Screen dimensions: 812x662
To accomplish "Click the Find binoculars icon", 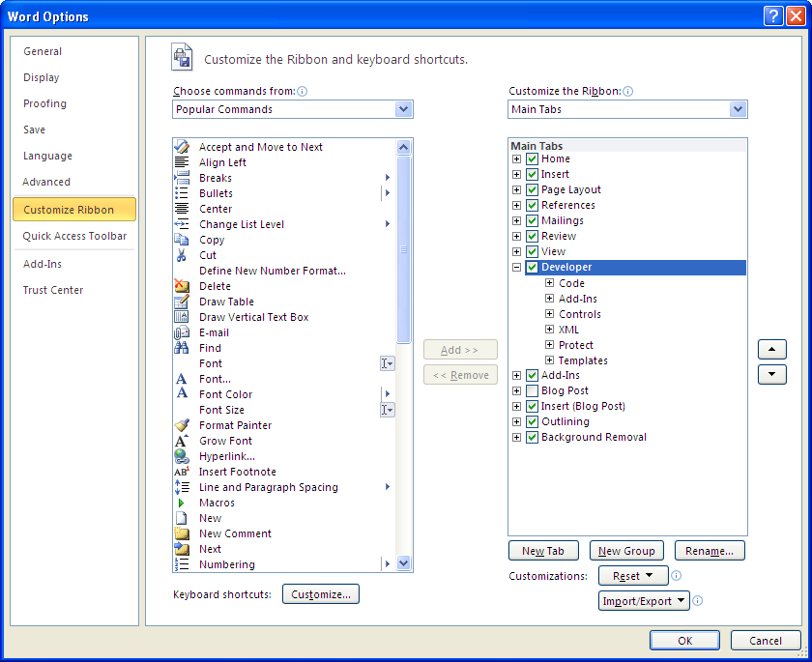I will 182,347.
